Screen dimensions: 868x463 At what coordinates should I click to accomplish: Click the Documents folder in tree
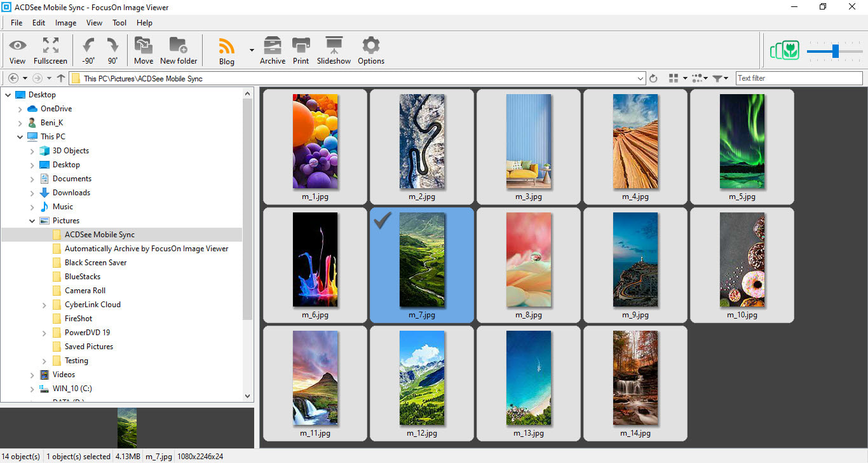[x=72, y=179]
